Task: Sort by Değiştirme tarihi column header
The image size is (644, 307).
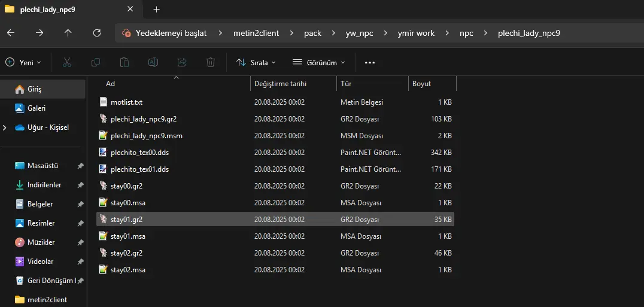Action: pos(280,84)
